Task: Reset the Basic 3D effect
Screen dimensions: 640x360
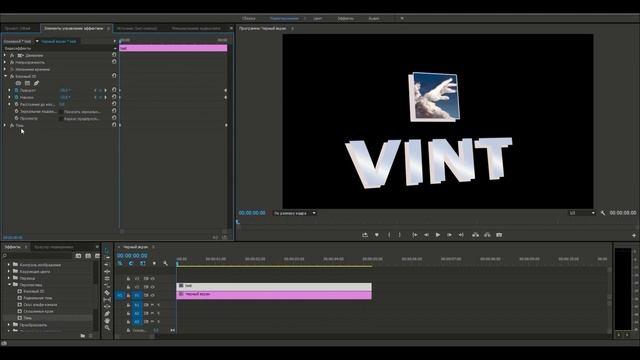Action: [x=114, y=76]
